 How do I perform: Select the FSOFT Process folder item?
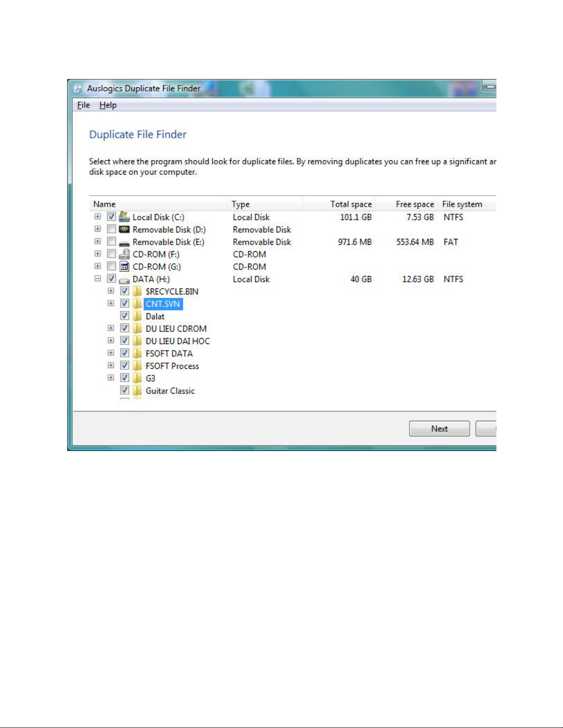click(x=172, y=366)
